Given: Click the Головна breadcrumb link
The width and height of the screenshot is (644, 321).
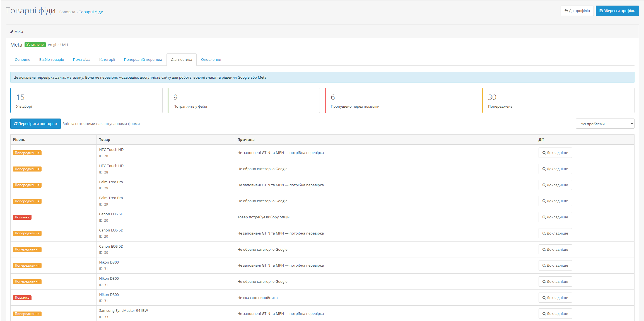Looking at the screenshot, I should click(67, 12).
